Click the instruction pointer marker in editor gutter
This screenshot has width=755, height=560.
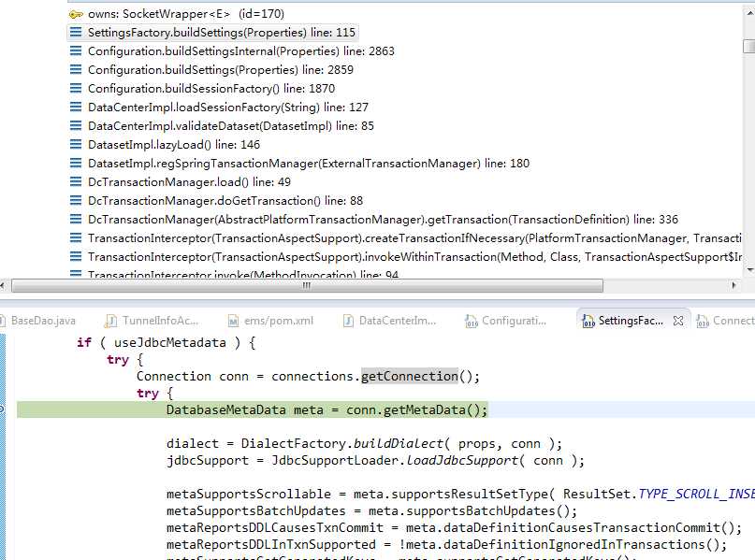pos(2,409)
